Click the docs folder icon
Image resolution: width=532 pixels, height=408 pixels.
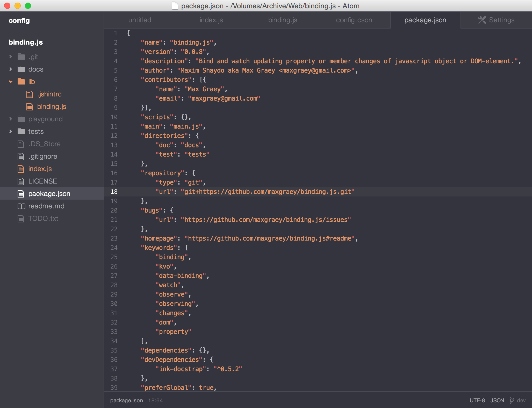click(x=21, y=69)
